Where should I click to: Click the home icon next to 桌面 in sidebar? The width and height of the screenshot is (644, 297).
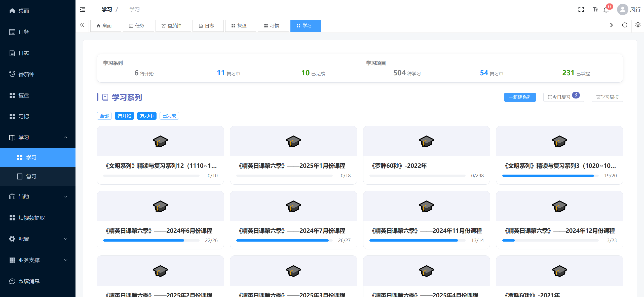12,11
